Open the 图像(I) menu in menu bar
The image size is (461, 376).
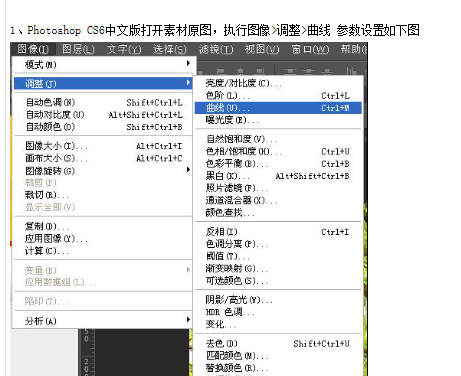(33, 49)
